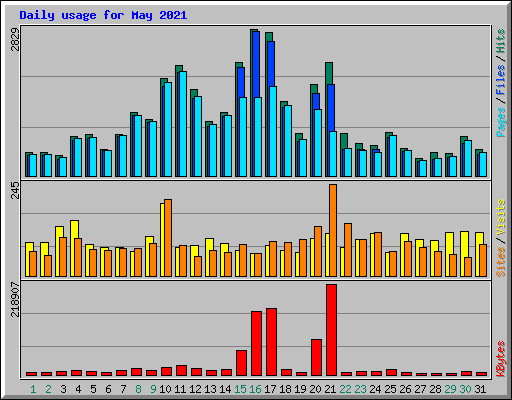
Task: Click day label 24 on the axis
Action: (375, 389)
